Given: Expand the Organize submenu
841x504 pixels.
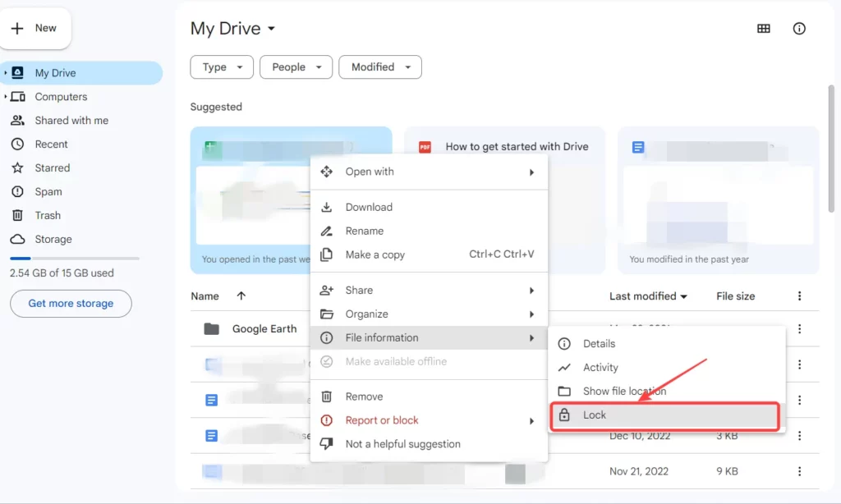Looking at the screenshot, I should [x=429, y=314].
